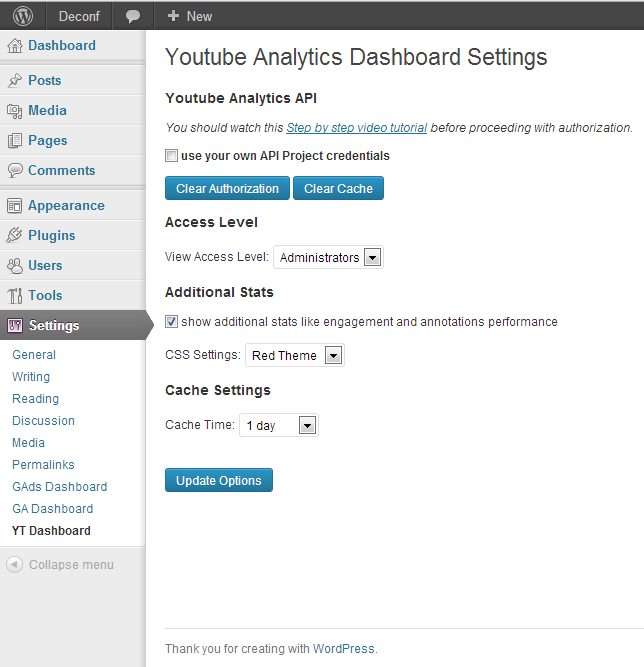This screenshot has height=667, width=644.
Task: Click the Tools wrench icon
Action: [15, 295]
